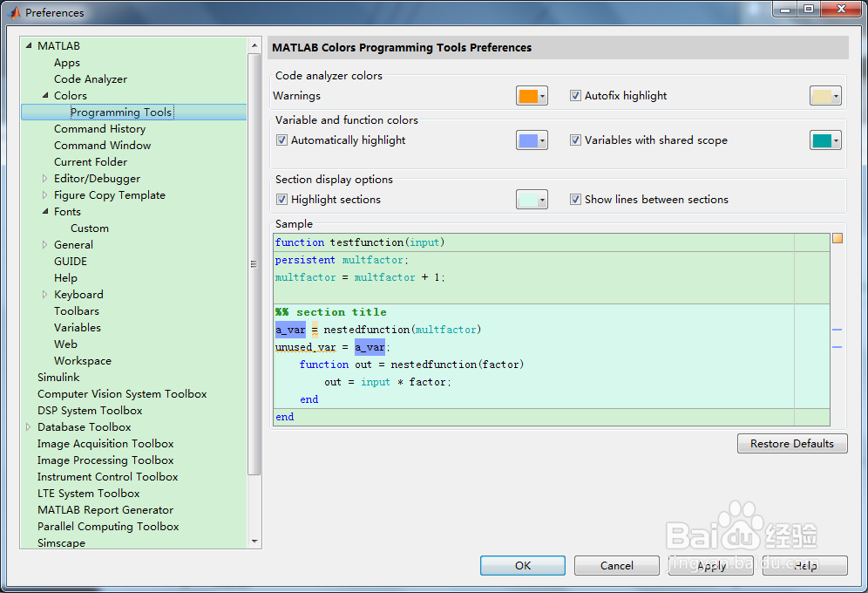The image size is (868, 593).
Task: Click tree scrollbar up arrow
Action: pyautogui.click(x=254, y=45)
